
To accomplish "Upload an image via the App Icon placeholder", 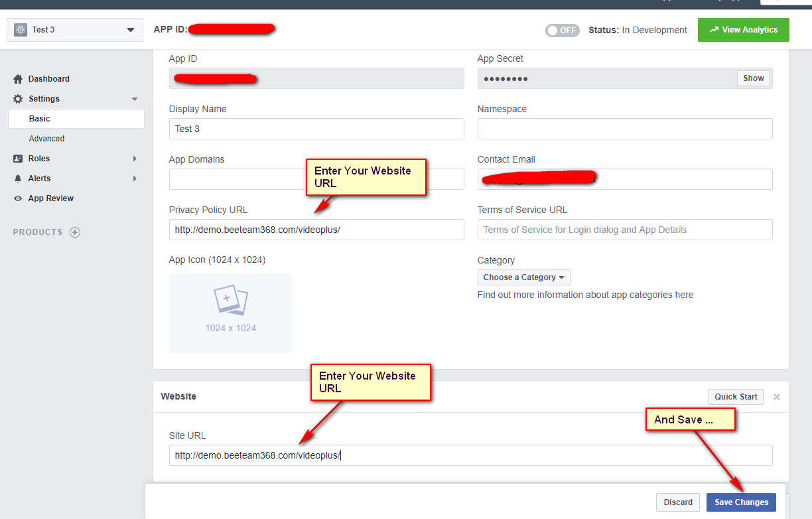I will coord(230,313).
